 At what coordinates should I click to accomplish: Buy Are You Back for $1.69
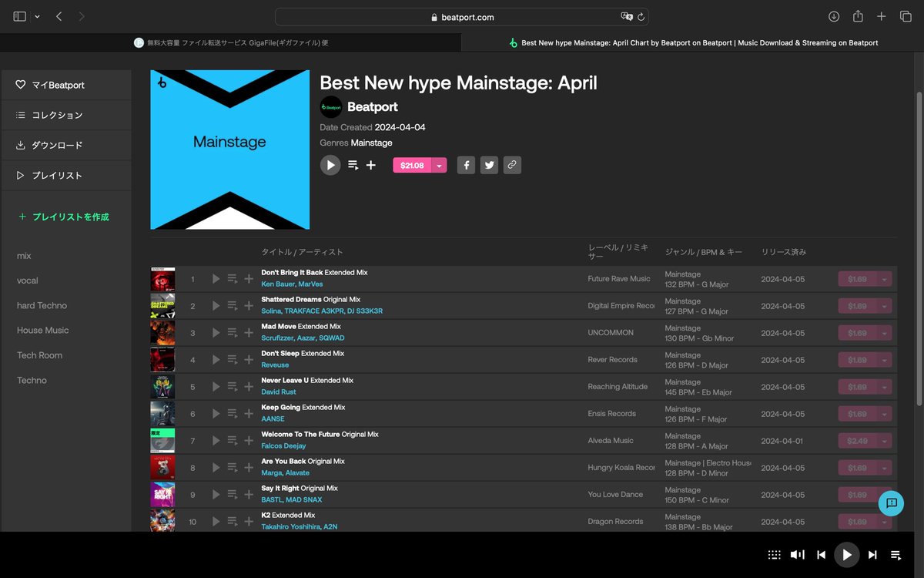pos(857,468)
